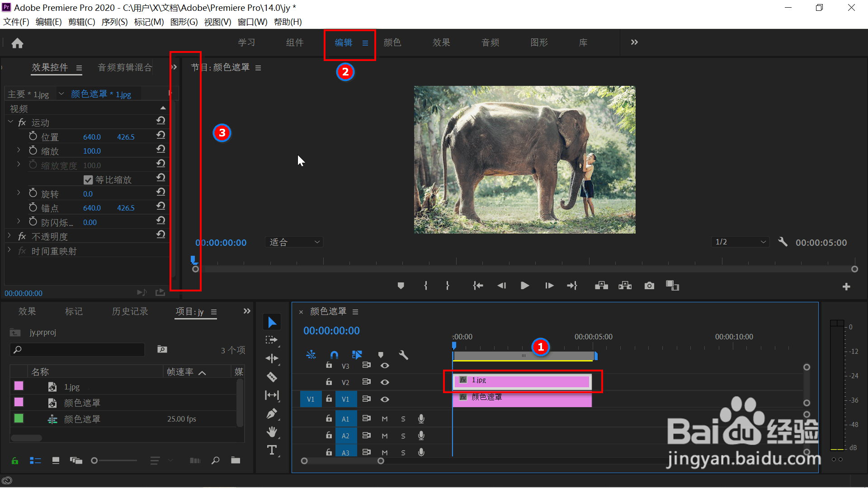Click Mark In bracket button

(426, 286)
